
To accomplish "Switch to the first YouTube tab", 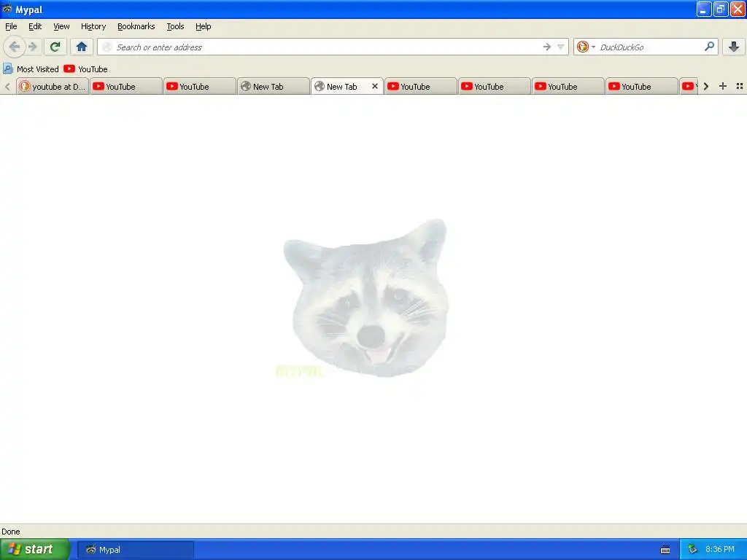I will [x=126, y=86].
